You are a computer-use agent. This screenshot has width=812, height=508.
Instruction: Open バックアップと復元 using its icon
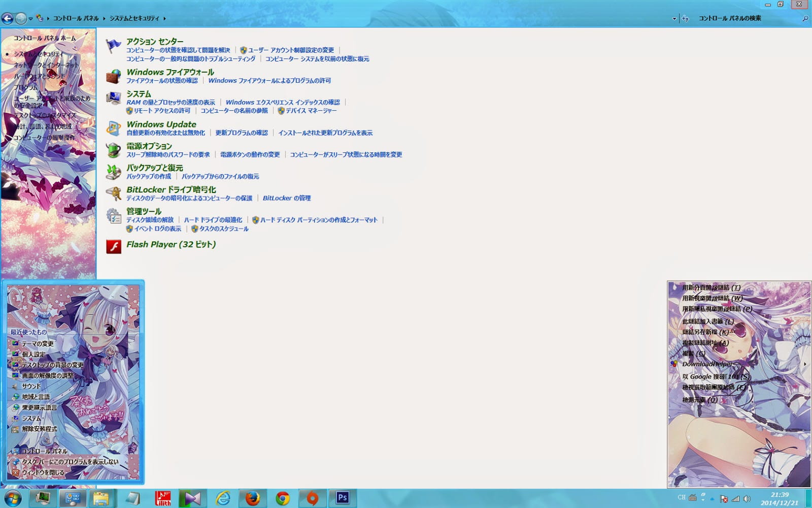point(113,171)
